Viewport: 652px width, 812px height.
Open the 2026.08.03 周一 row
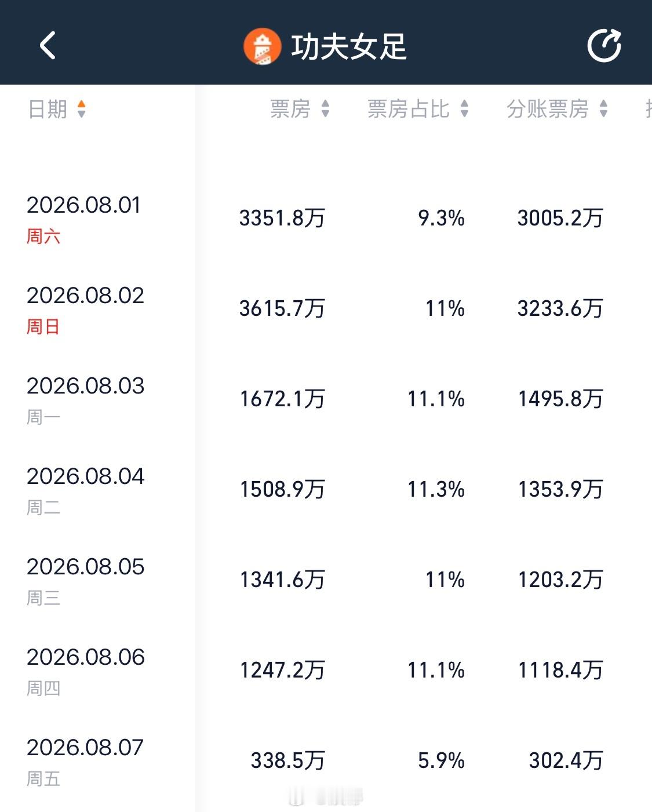[326, 400]
